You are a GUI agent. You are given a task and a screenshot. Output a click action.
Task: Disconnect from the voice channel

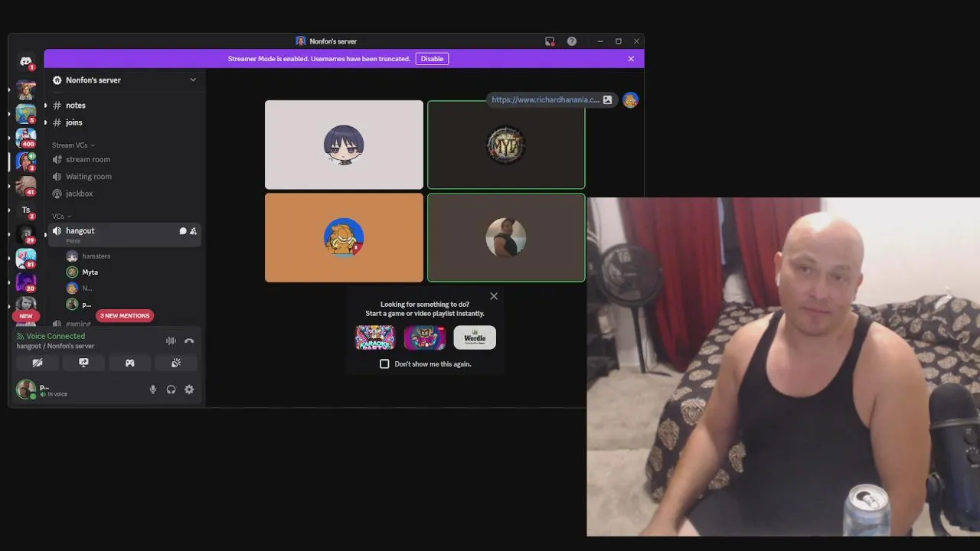[189, 341]
